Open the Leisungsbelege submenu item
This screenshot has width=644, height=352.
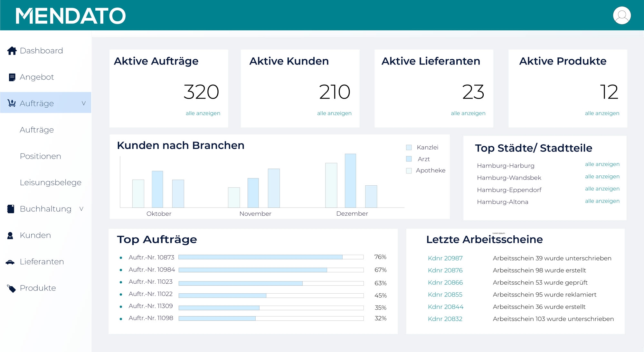[x=51, y=182]
